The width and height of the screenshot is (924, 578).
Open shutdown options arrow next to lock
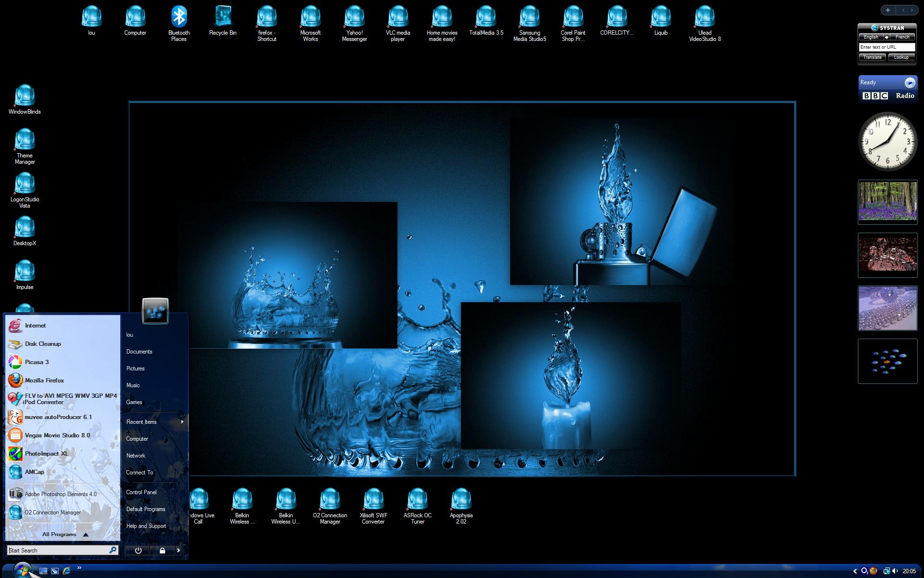point(179,550)
